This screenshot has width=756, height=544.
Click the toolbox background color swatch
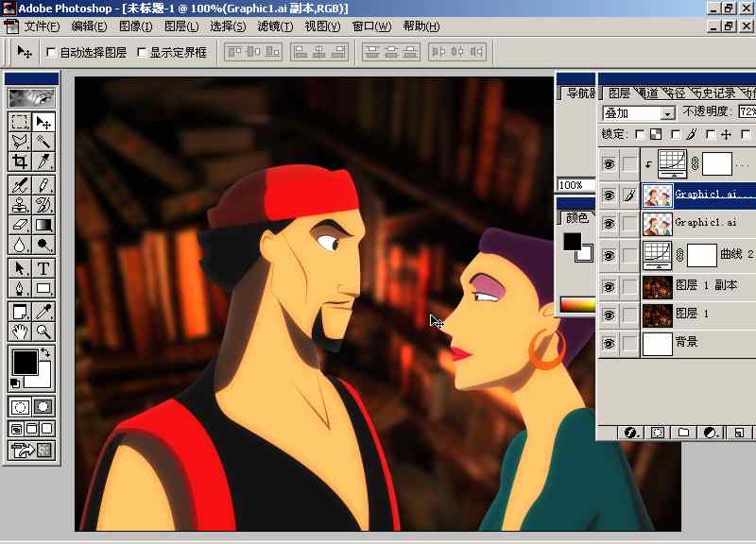click(x=43, y=380)
